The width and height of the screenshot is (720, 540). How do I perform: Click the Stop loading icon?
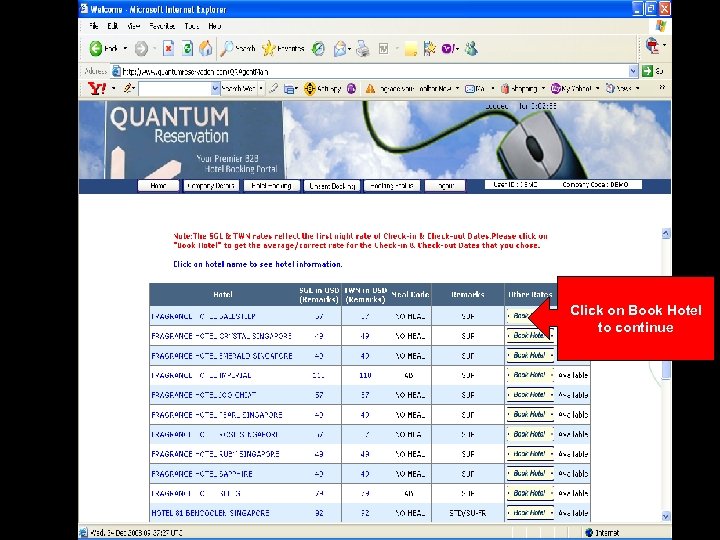pos(169,48)
